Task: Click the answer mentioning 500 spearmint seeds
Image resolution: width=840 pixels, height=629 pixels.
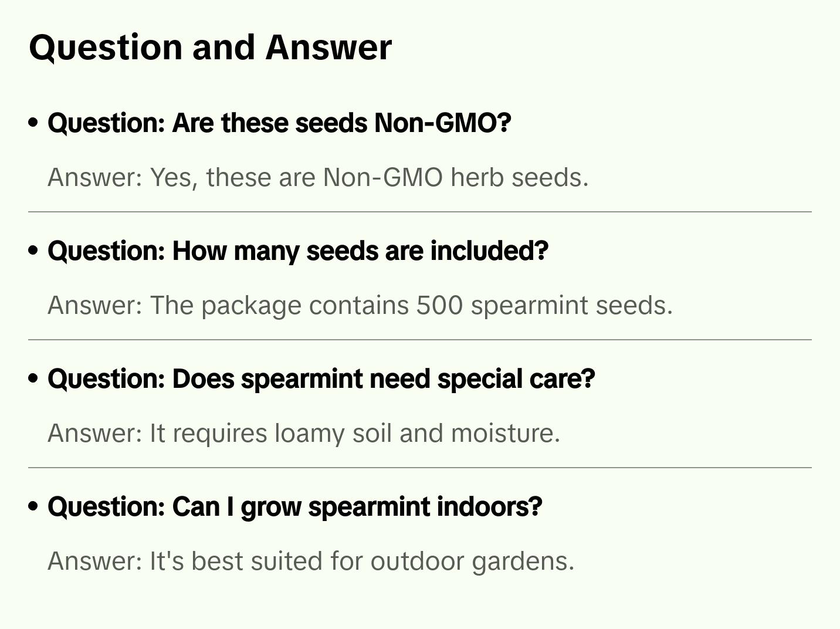Action: [x=360, y=305]
